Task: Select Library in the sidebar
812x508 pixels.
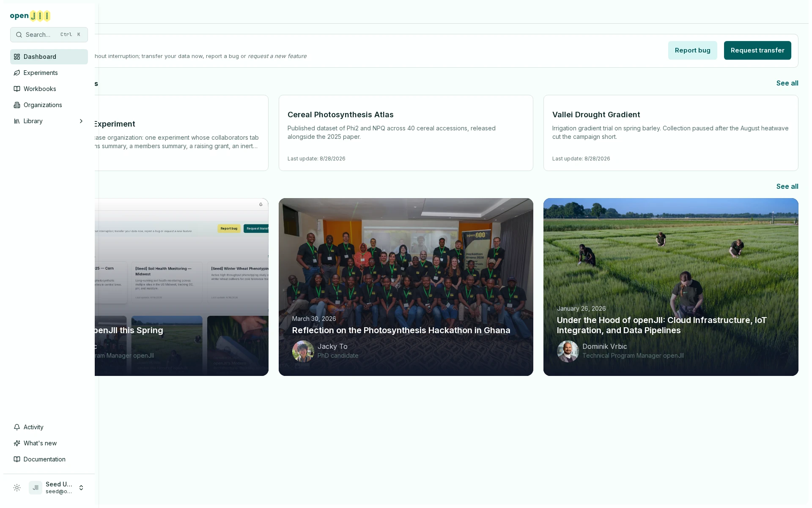Action: [x=49, y=121]
